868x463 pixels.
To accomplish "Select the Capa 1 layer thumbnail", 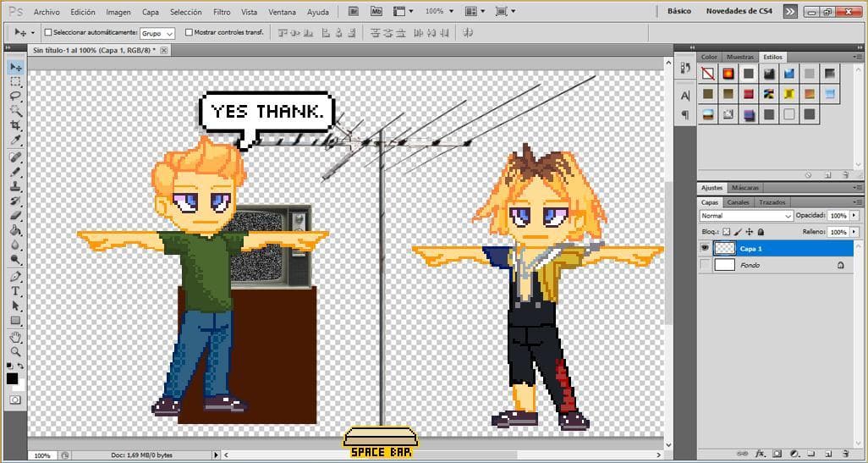I will [725, 249].
